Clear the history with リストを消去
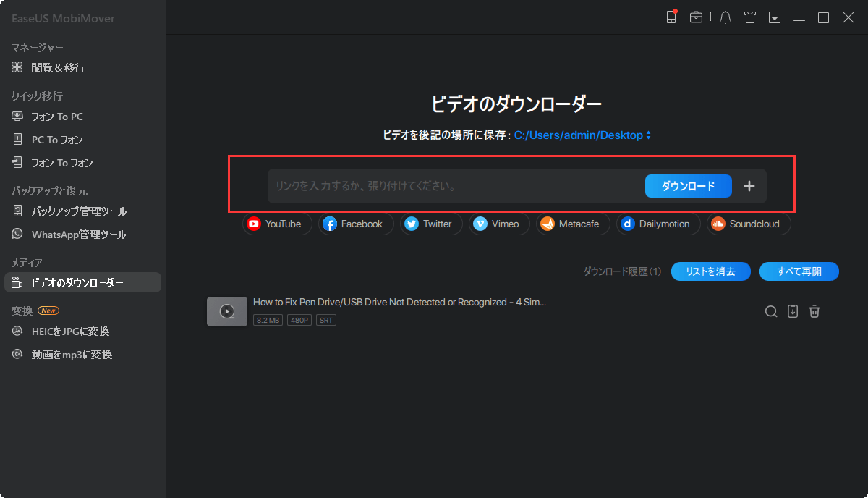868x498 pixels. point(710,271)
